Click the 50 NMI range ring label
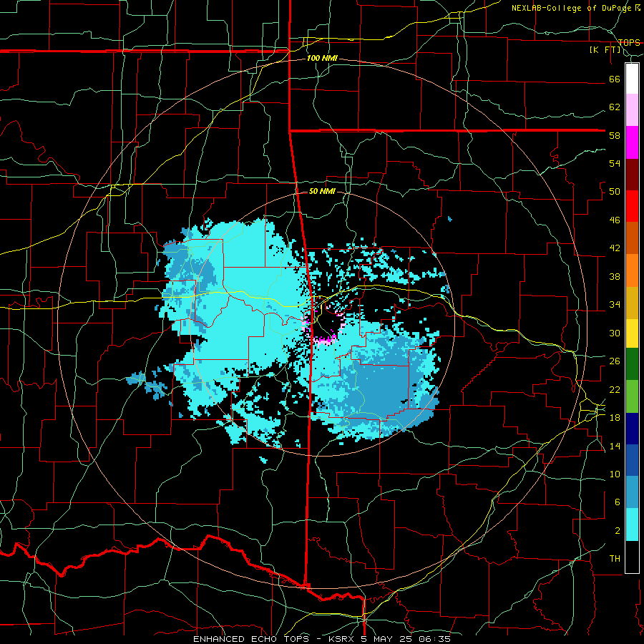 click(x=322, y=191)
